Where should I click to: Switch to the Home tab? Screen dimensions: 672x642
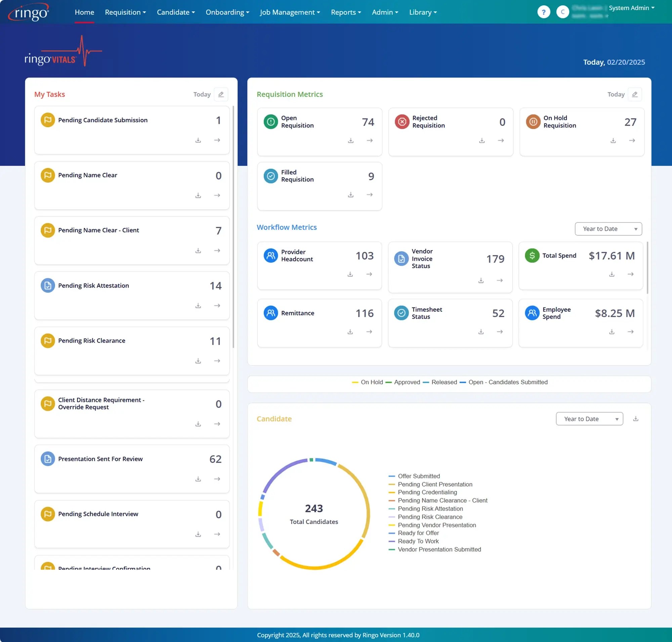[x=84, y=12]
